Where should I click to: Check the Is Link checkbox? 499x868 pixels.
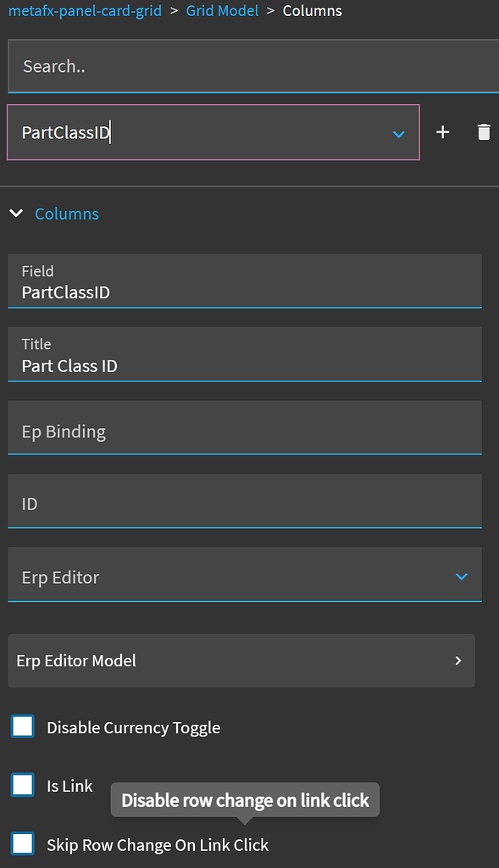[23, 785]
